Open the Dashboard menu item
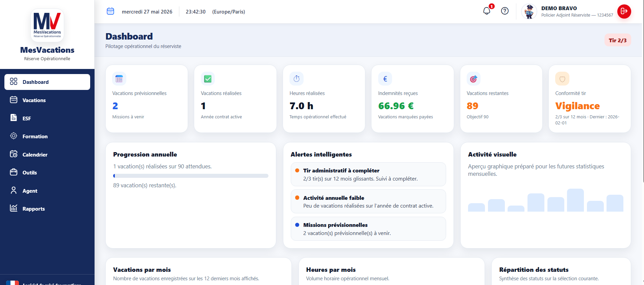 [47, 82]
